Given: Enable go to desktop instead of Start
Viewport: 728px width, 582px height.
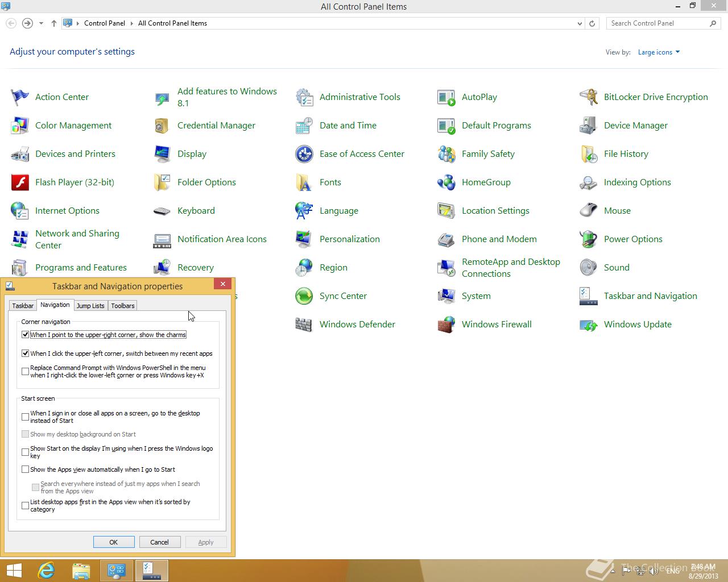Looking at the screenshot, I should (x=25, y=417).
